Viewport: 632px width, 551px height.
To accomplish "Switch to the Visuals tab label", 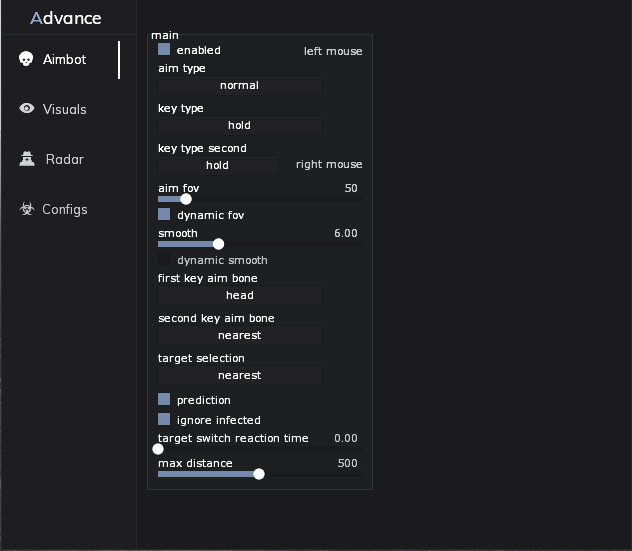I will pos(65,109).
